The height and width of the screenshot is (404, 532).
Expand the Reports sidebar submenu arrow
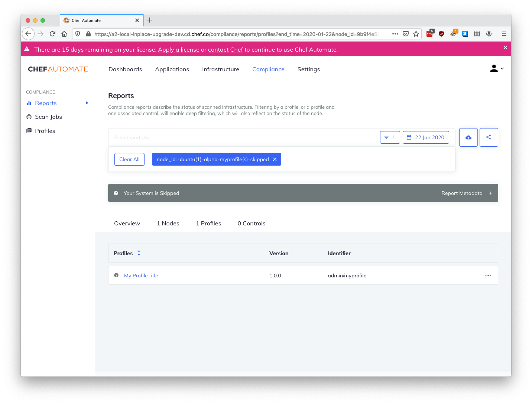87,103
